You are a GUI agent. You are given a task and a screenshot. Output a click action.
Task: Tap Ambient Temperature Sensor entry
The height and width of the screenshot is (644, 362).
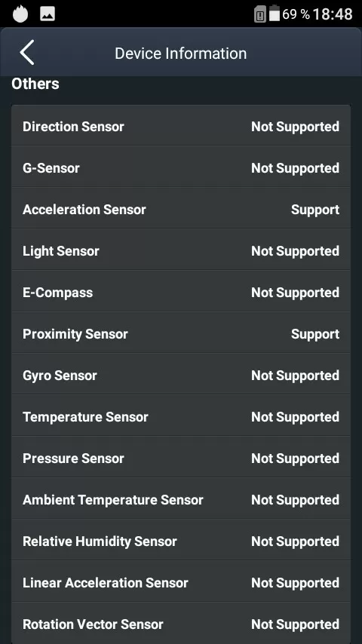[181, 498]
